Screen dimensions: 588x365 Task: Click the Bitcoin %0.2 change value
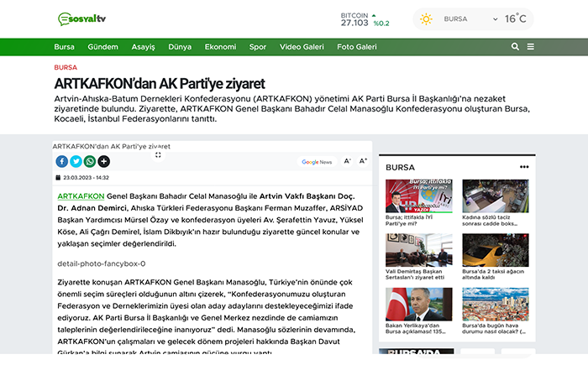coord(381,23)
